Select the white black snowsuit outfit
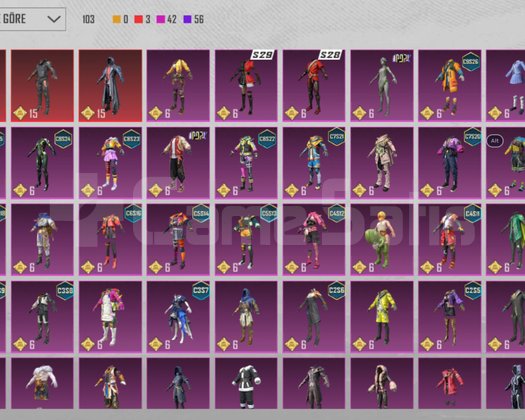This screenshot has width=525, height=420. coord(246,383)
